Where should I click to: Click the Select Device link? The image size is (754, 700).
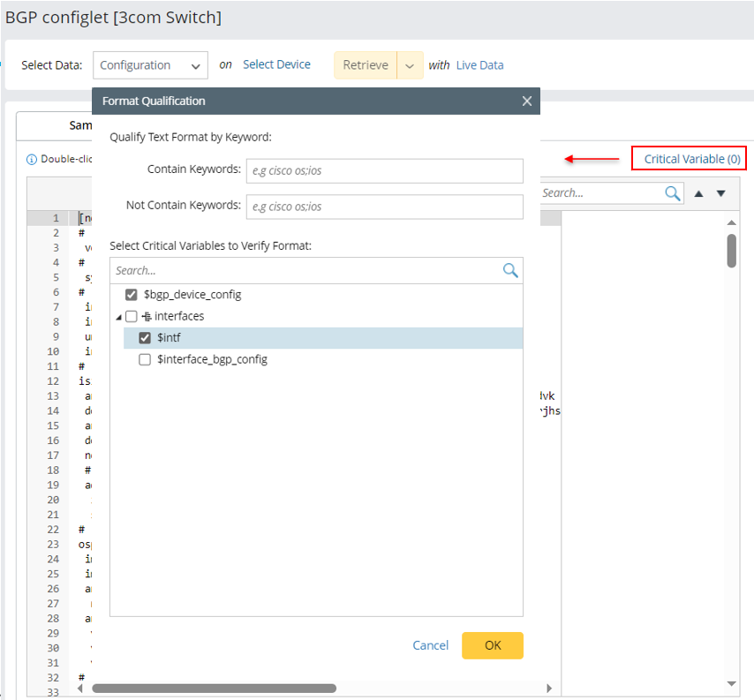coord(276,64)
